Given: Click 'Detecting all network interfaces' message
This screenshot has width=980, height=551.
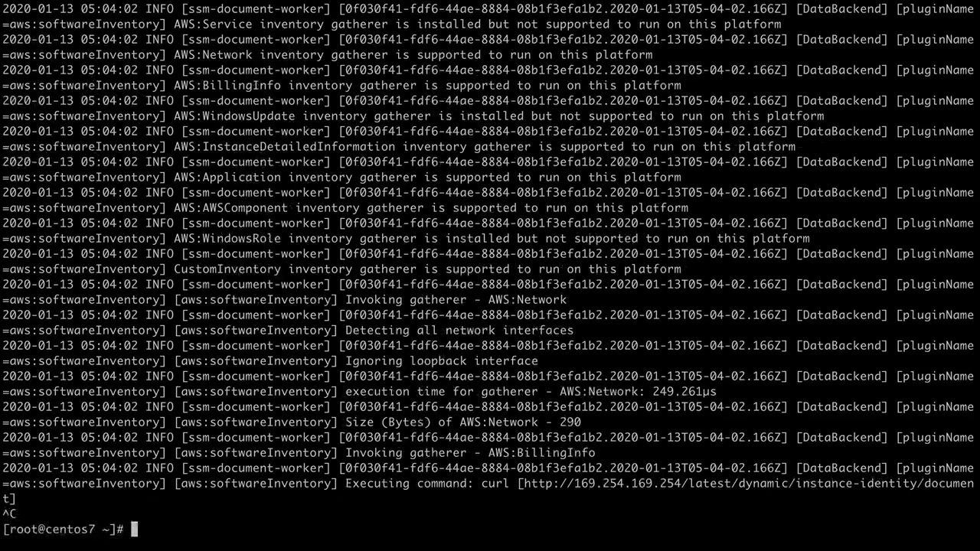Looking at the screenshot, I should tap(459, 330).
